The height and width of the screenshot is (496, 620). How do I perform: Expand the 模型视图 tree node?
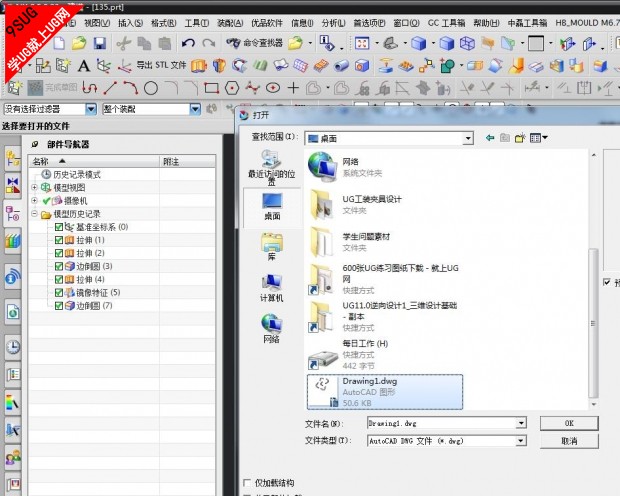coord(34,187)
